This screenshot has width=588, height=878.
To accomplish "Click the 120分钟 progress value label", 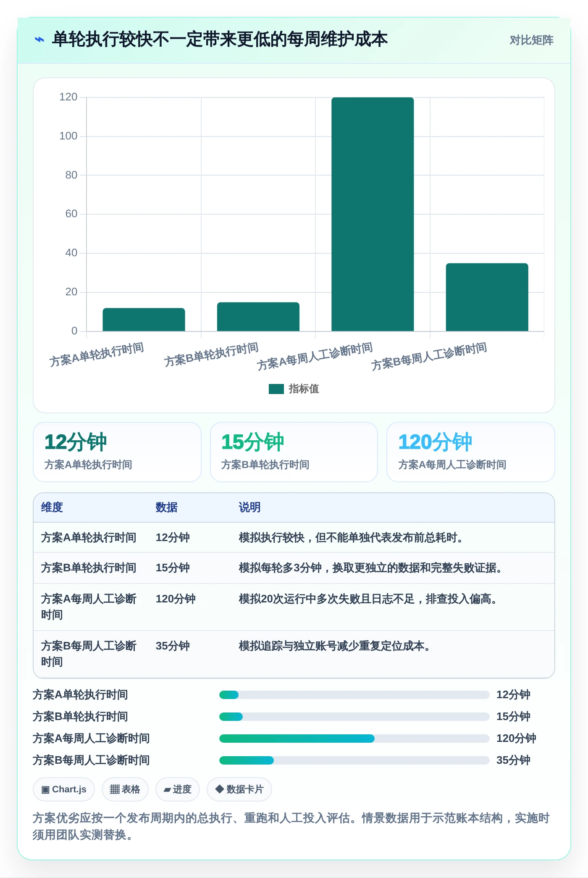I will point(516,739).
